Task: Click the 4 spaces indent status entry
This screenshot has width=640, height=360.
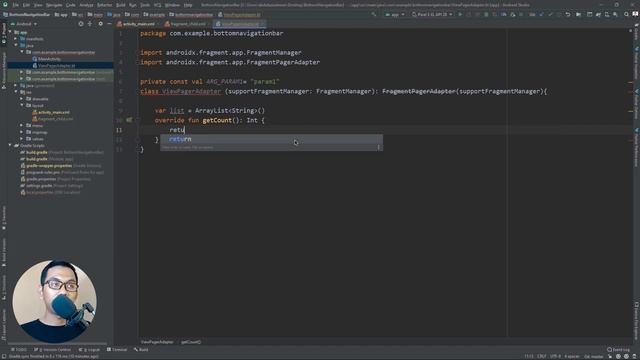Action: pyautogui.click(x=571, y=356)
